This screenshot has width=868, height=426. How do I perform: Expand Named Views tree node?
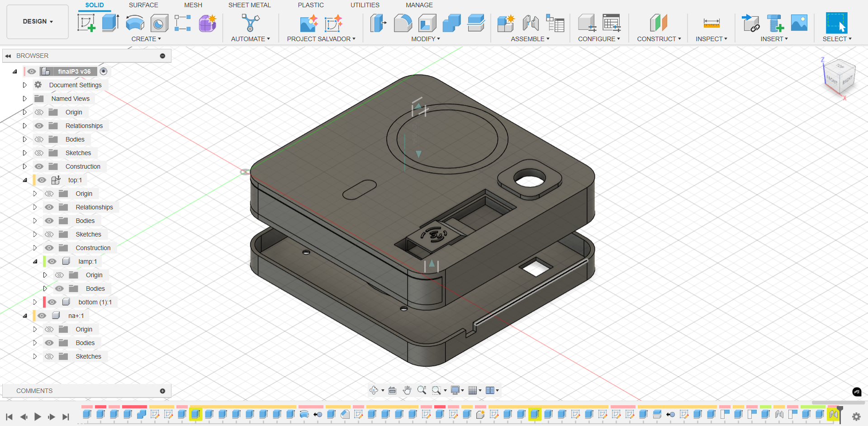[25, 99]
